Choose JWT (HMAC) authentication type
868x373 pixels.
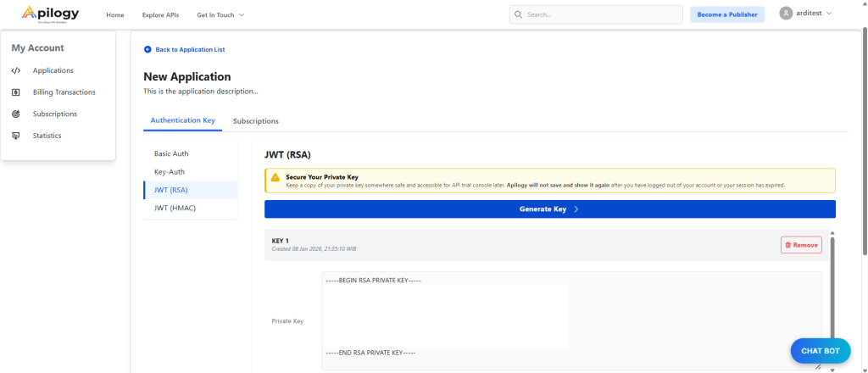point(175,208)
